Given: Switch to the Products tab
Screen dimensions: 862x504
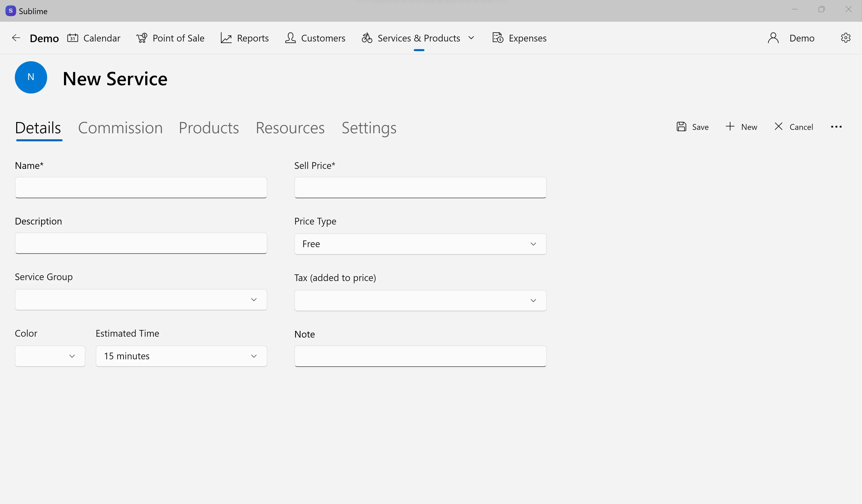Looking at the screenshot, I should (209, 128).
